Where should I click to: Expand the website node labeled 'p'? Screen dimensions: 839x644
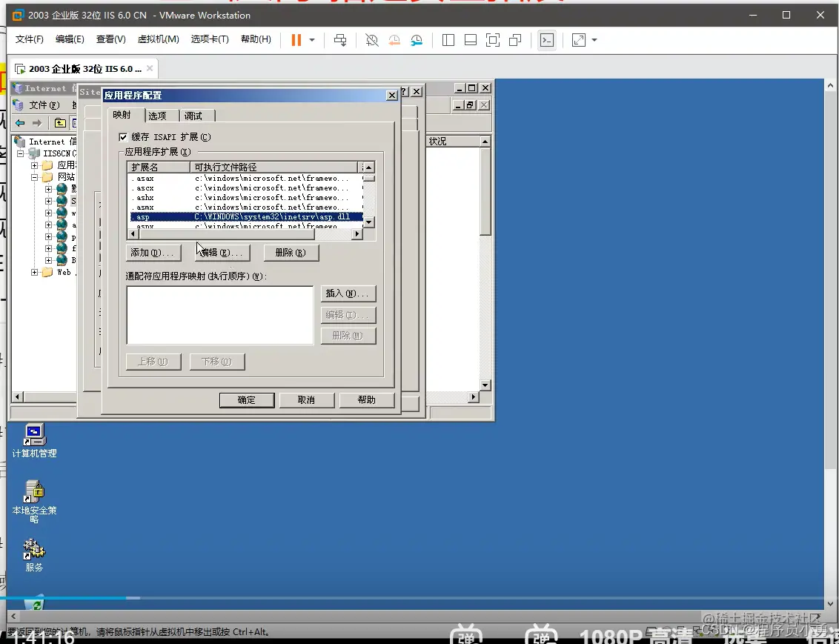click(48, 236)
